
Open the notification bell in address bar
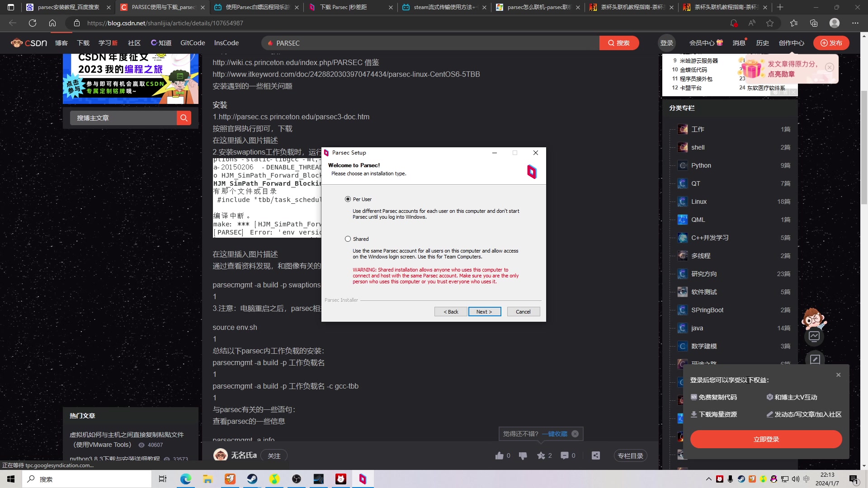point(733,23)
